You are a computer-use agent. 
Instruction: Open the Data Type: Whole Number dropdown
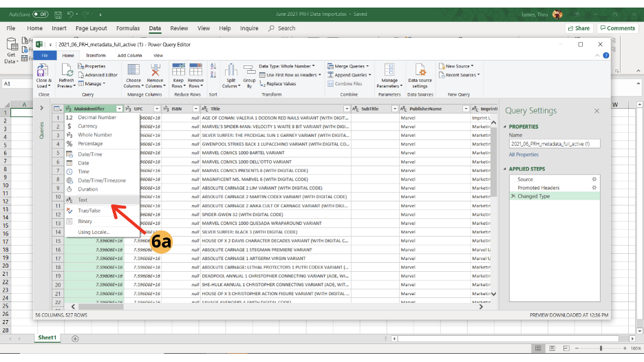click(287, 66)
